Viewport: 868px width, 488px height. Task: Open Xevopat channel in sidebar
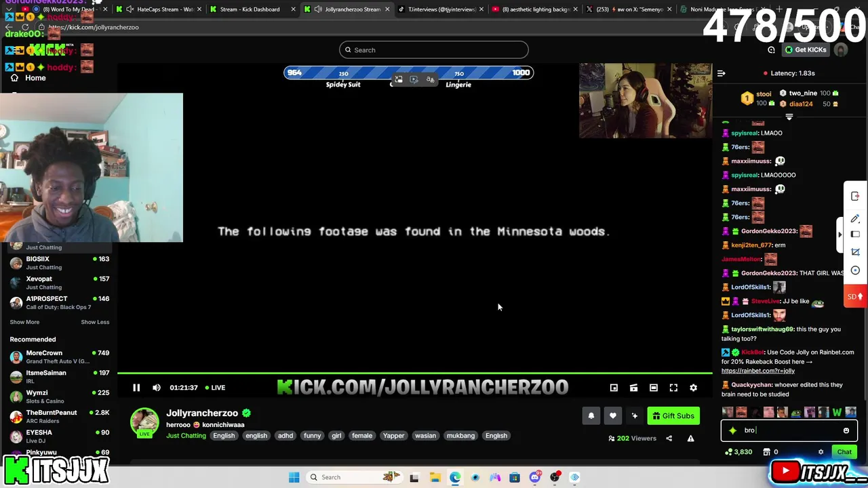tap(60, 283)
